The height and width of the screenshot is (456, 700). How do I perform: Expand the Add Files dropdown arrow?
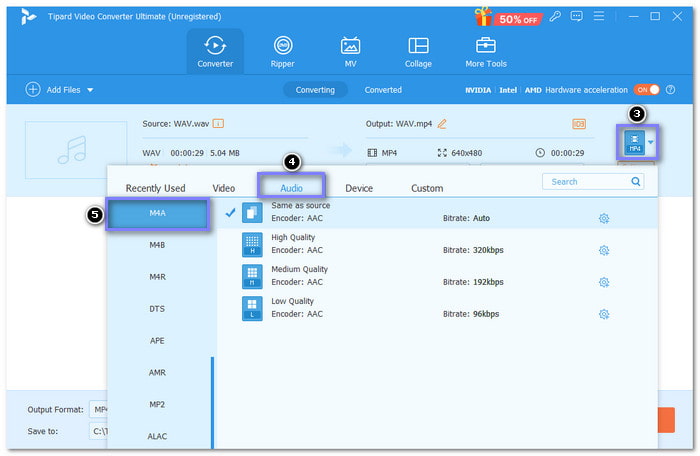click(x=90, y=90)
